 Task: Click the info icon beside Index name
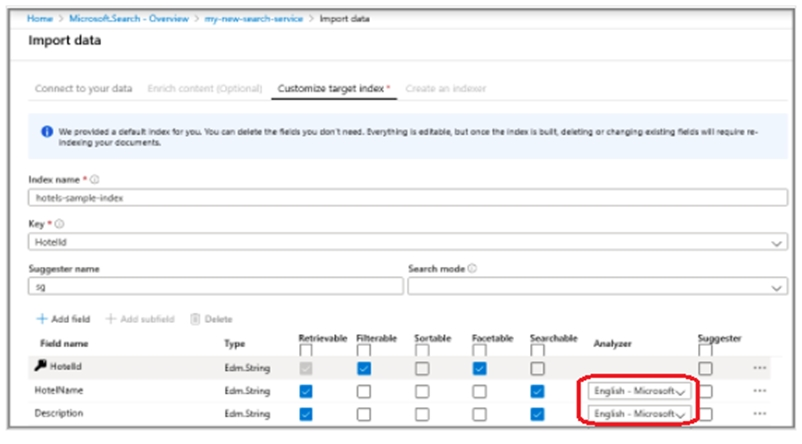click(x=94, y=180)
